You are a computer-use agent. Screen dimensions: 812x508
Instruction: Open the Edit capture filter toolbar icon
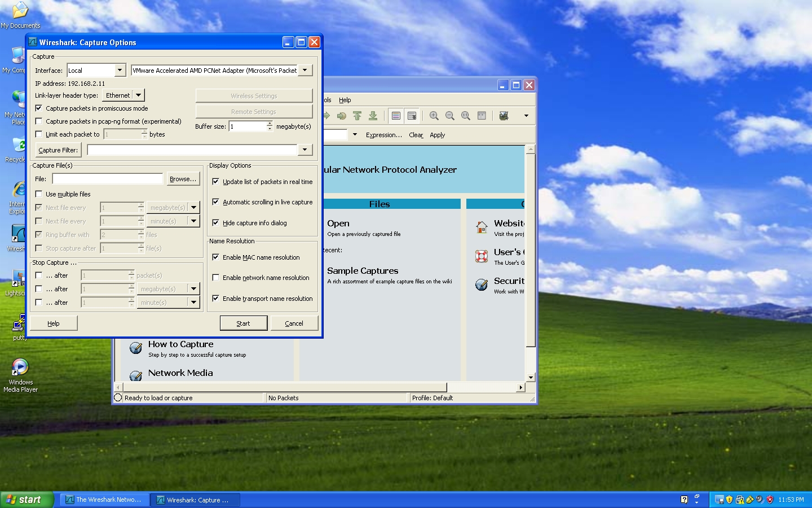tap(504, 116)
